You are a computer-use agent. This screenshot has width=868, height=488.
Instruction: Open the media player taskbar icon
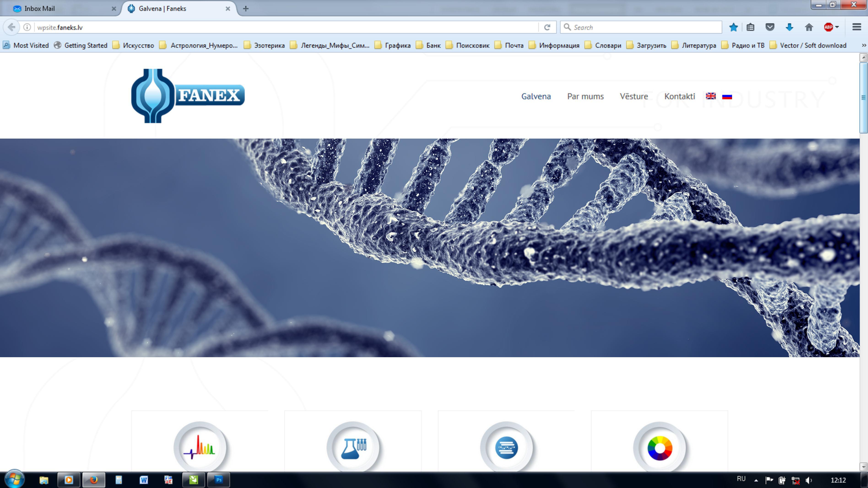(69, 480)
